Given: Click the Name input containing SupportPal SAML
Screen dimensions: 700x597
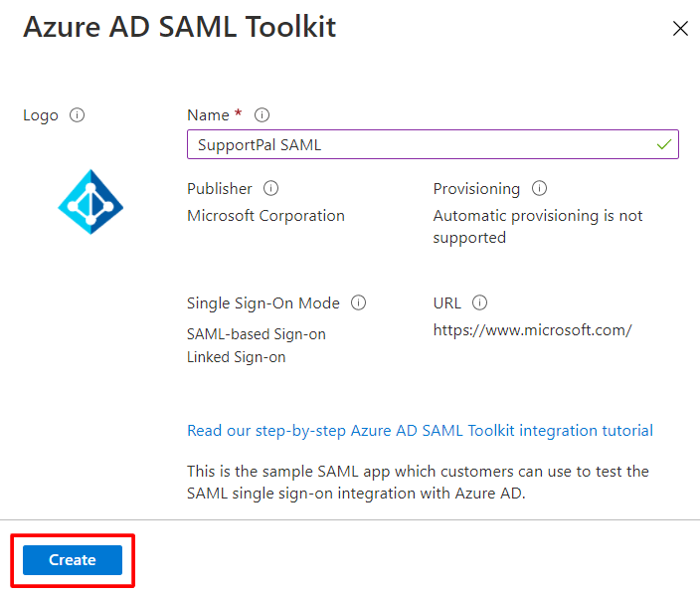Looking at the screenshot, I should [x=418, y=145].
